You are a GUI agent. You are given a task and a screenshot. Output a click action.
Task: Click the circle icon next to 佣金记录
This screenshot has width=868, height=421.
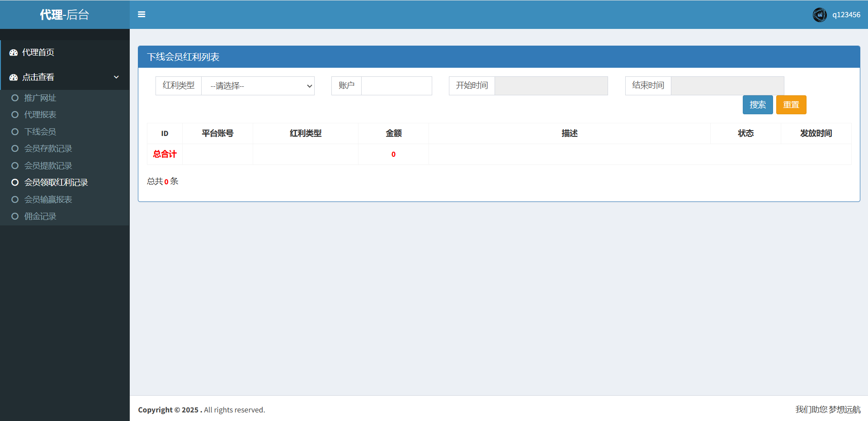pos(15,216)
